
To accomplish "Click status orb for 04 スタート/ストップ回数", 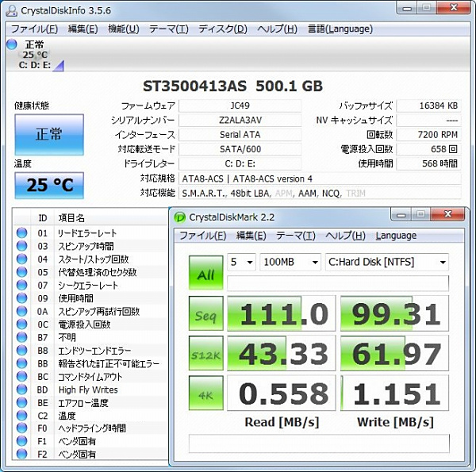I will coord(21,259).
